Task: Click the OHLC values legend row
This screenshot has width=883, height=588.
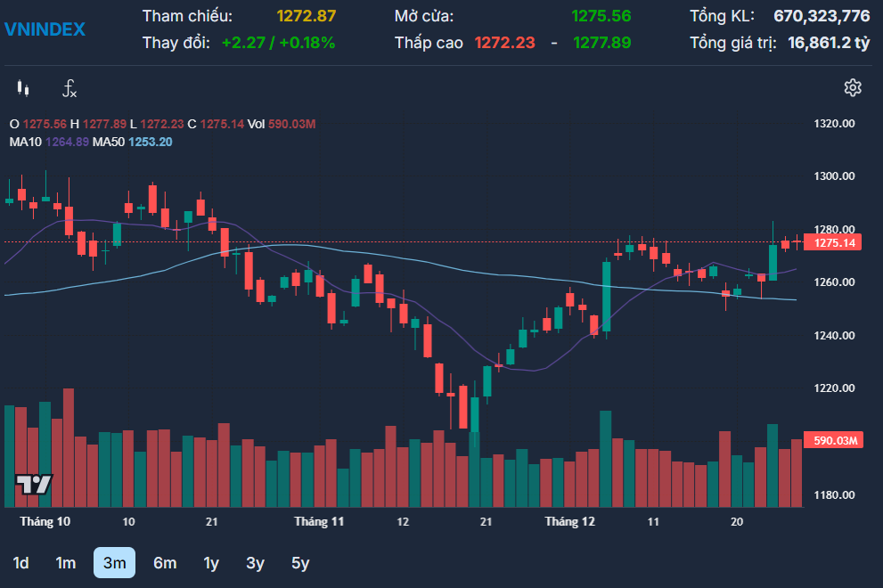Action: tap(160, 124)
